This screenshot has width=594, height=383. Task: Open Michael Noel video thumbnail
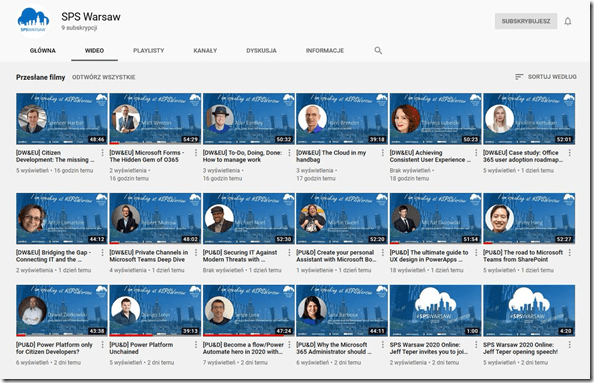point(249,218)
